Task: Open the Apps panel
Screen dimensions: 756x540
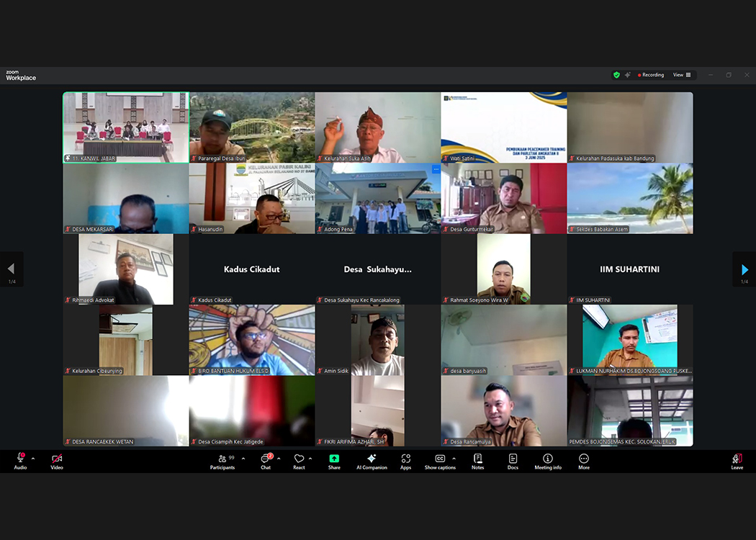Action: click(405, 462)
